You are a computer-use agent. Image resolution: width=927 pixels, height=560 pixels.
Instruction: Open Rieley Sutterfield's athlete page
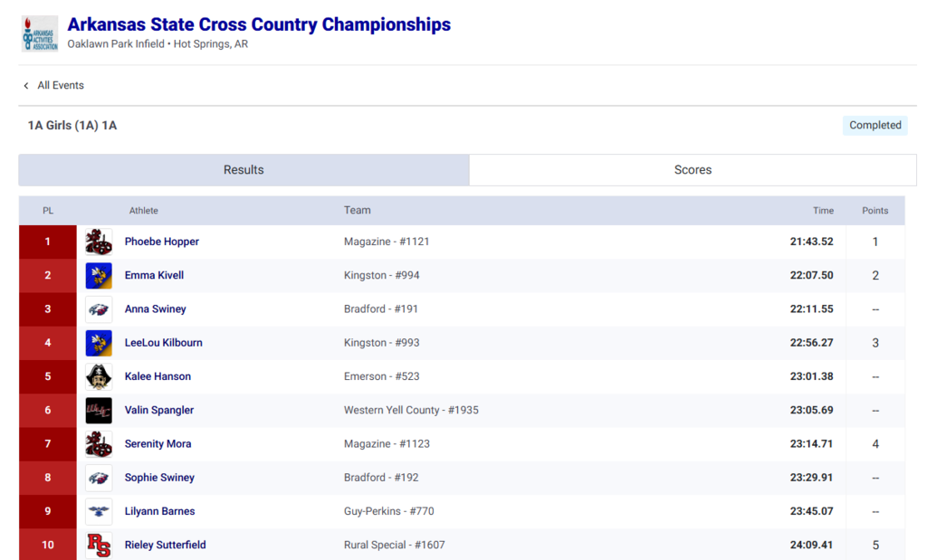(x=165, y=545)
